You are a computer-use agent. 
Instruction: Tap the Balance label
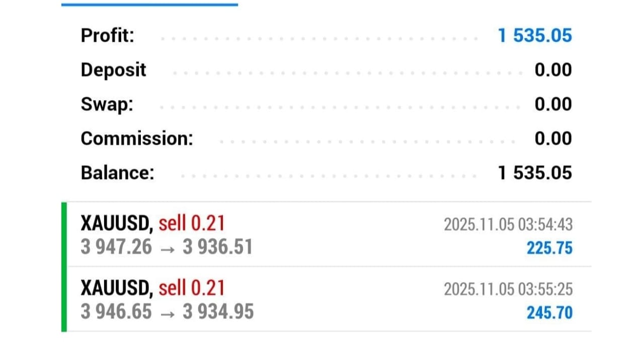tap(117, 172)
